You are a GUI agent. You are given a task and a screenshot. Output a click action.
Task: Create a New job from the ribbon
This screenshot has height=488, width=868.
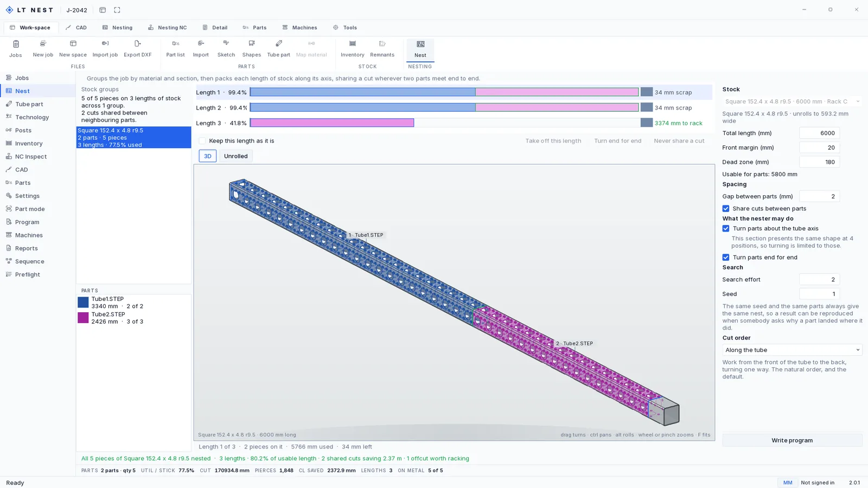click(43, 48)
